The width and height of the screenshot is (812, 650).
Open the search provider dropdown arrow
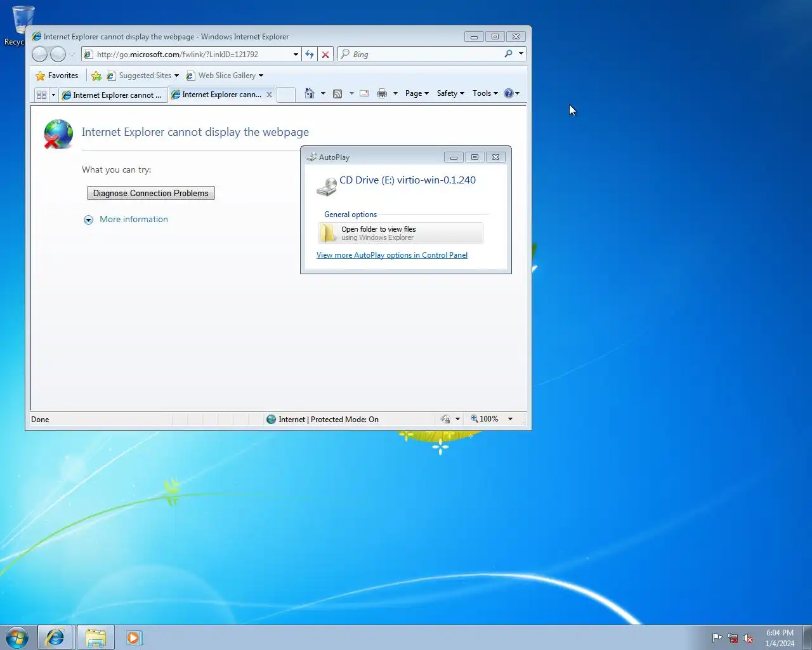[521, 54]
